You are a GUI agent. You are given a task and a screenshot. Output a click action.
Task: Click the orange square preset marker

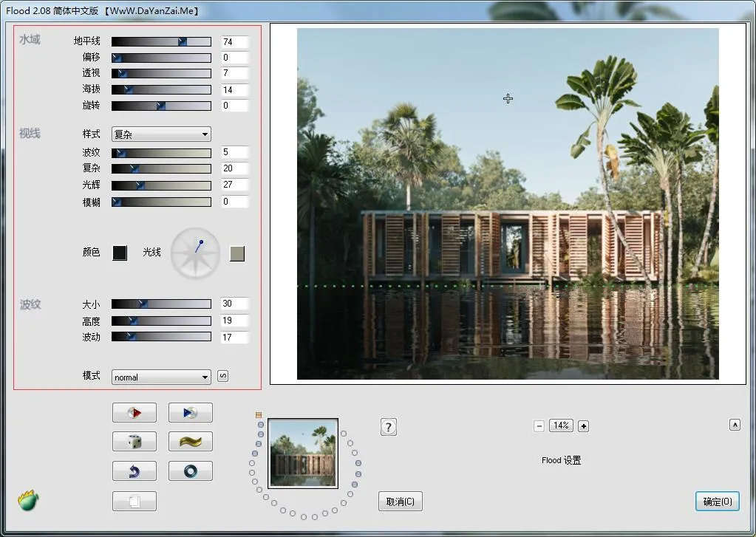tap(259, 414)
